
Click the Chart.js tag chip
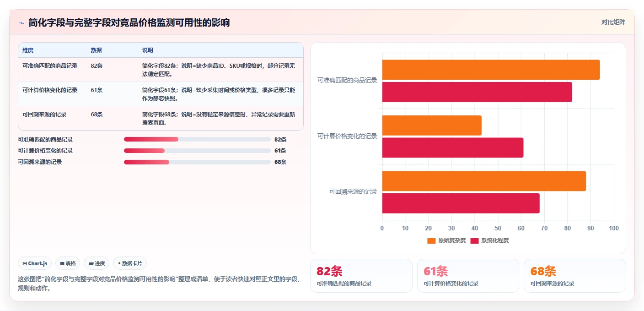pos(35,263)
